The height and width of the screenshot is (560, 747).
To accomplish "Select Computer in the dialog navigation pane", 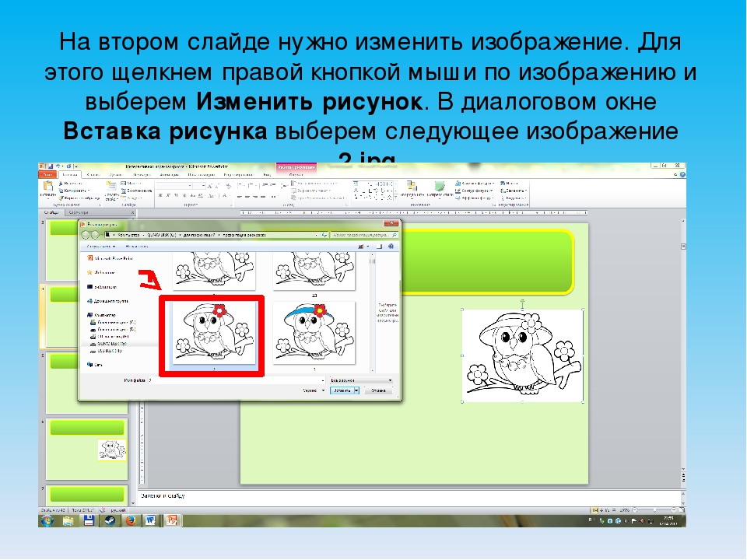I will pos(101,315).
